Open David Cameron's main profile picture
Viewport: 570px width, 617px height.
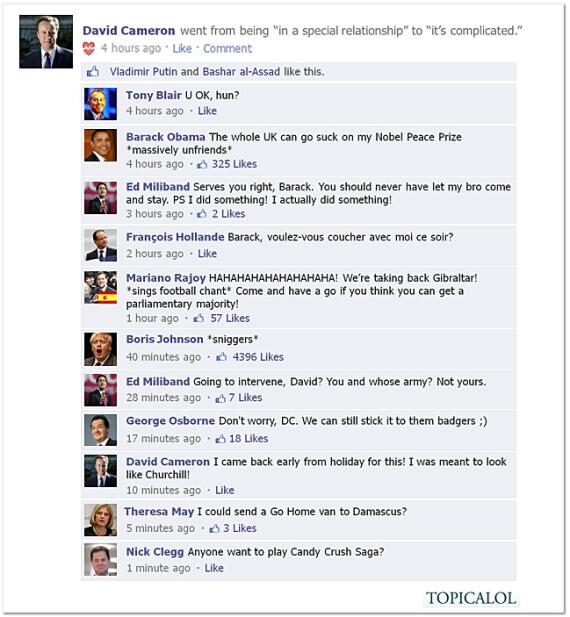[x=46, y=42]
